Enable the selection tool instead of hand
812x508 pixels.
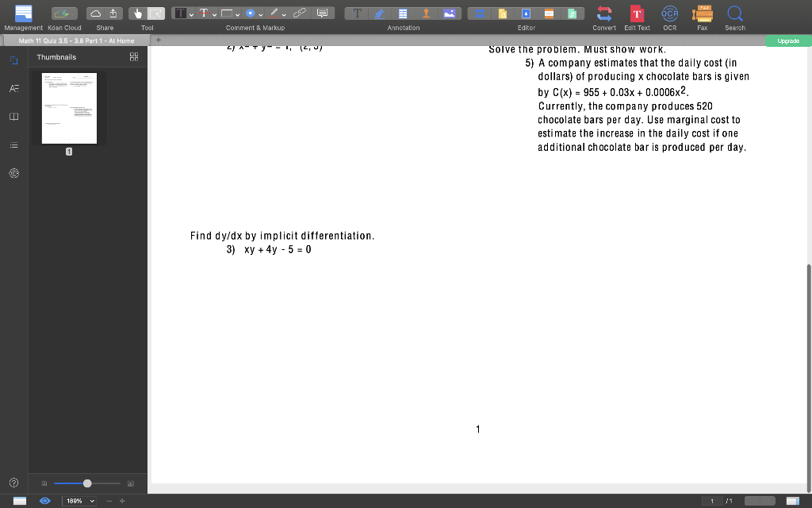click(157, 13)
